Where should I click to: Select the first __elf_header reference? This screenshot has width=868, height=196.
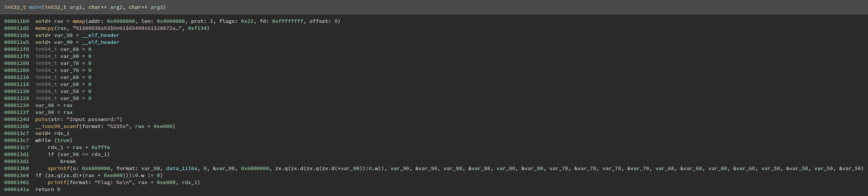pyautogui.click(x=101, y=35)
